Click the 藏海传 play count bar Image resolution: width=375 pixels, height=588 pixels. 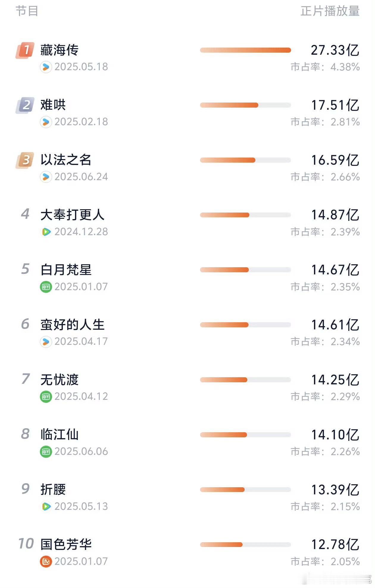(x=246, y=50)
